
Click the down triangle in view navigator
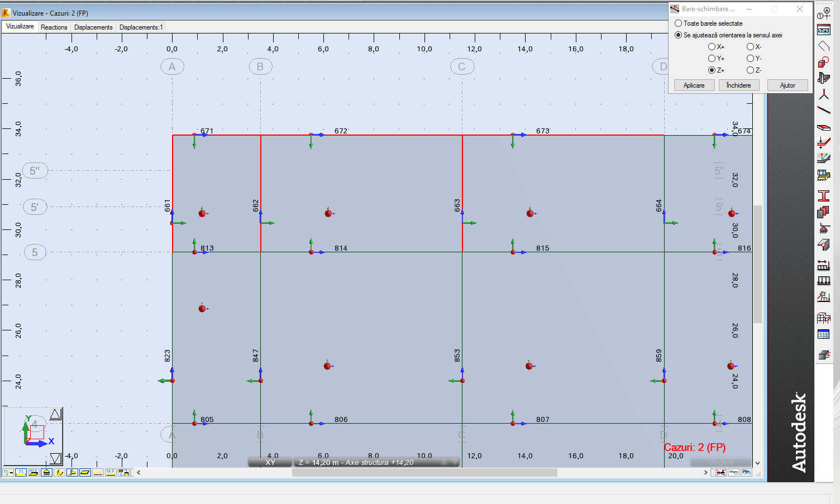[x=55, y=458]
